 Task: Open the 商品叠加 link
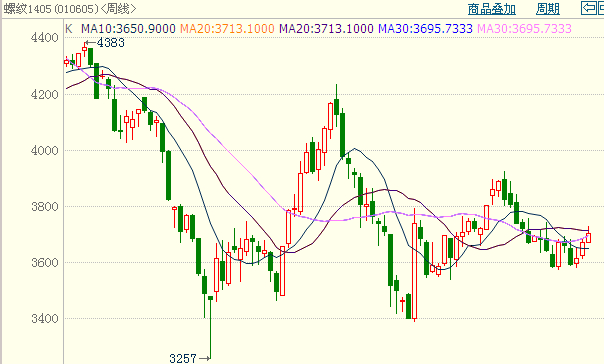coord(492,9)
